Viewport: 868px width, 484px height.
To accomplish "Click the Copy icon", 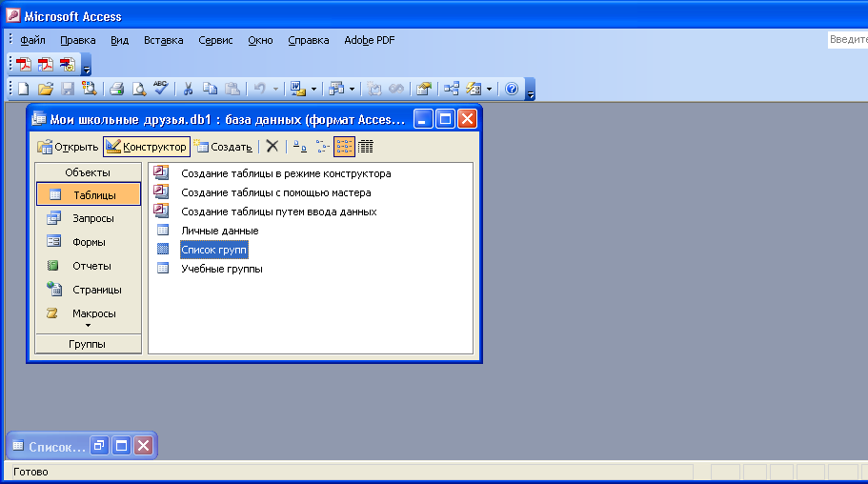I will tap(210, 89).
